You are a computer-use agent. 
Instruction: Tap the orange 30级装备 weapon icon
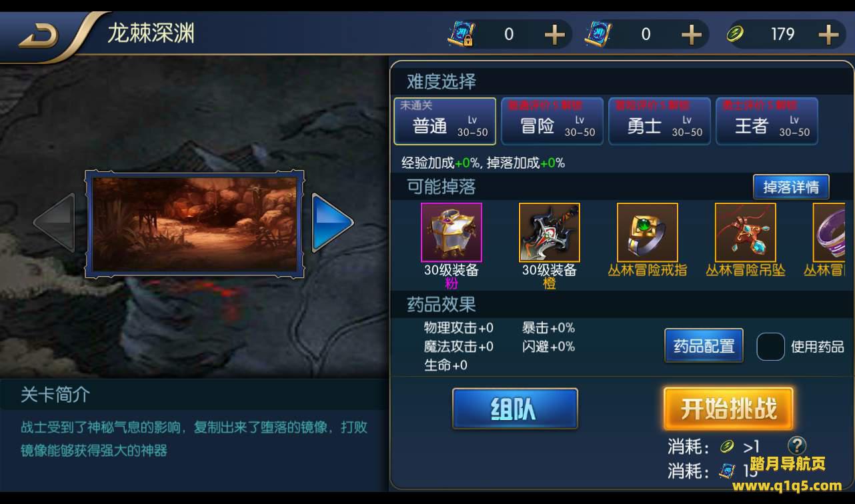(550, 233)
